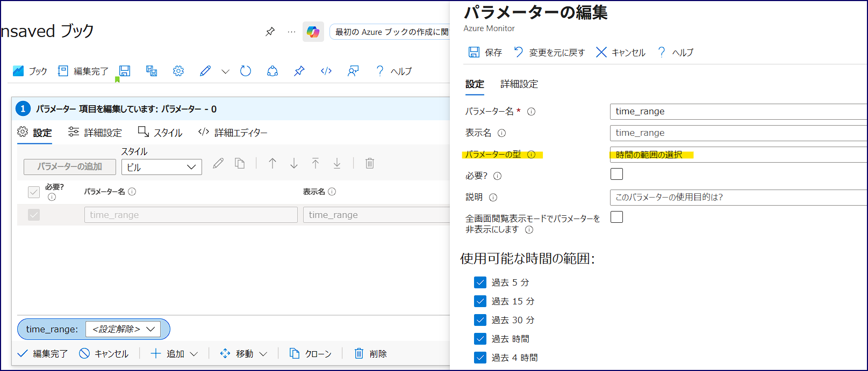Toggle hide parameter in reading mode checkbox

click(616, 217)
